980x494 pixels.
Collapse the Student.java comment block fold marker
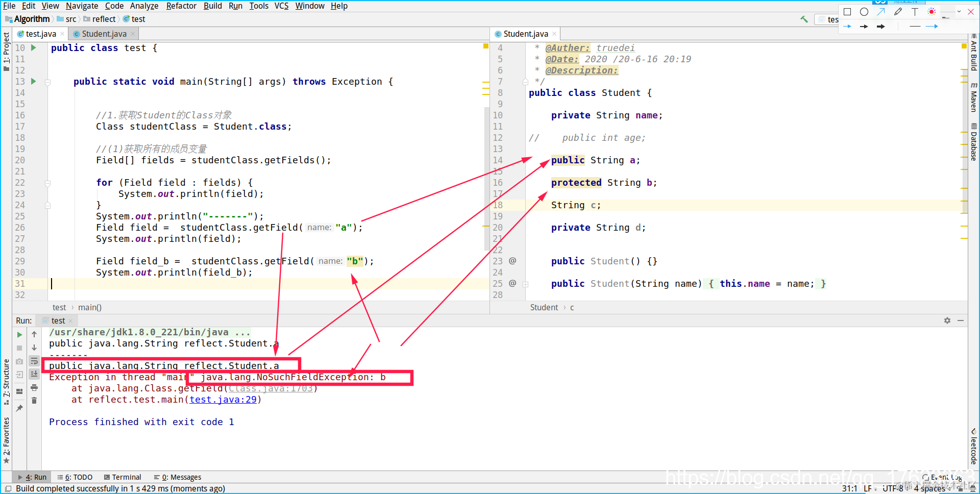[x=525, y=82]
